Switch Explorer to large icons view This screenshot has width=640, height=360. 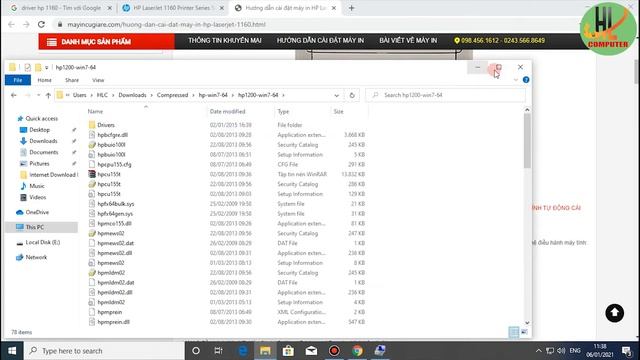click(x=524, y=332)
